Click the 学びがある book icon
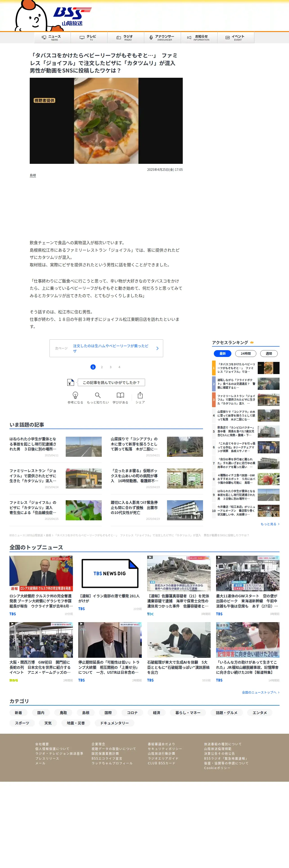This screenshot has width=289, height=868. (120, 395)
